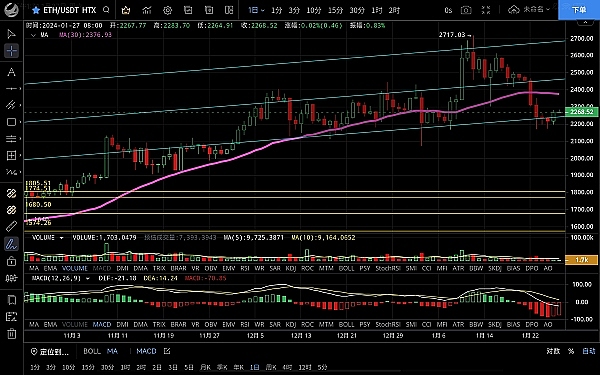Switch MACD panel to KDJ indicator
Image resolution: width=600 pixels, height=375 pixels.
pyautogui.click(x=291, y=324)
